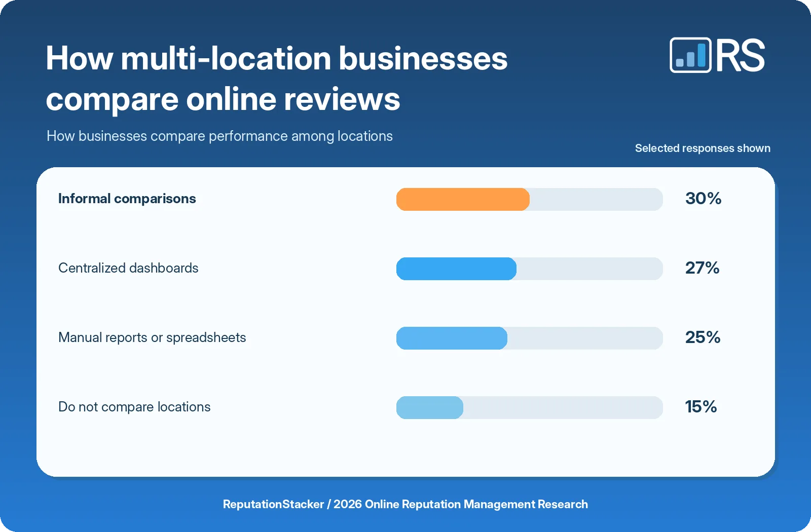Click the "Do not compare locations" label
The image size is (811, 532).
tap(134, 407)
